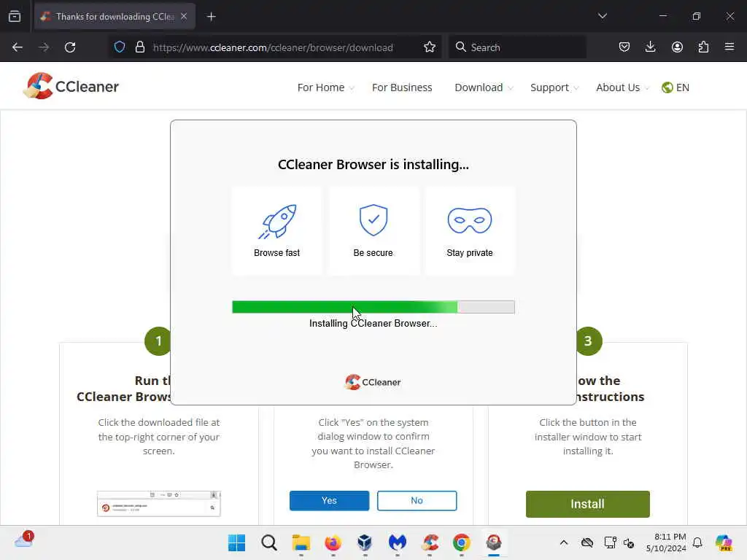The width and height of the screenshot is (747, 560).
Task: Open File Explorer from taskbar
Action: pyautogui.click(x=301, y=542)
